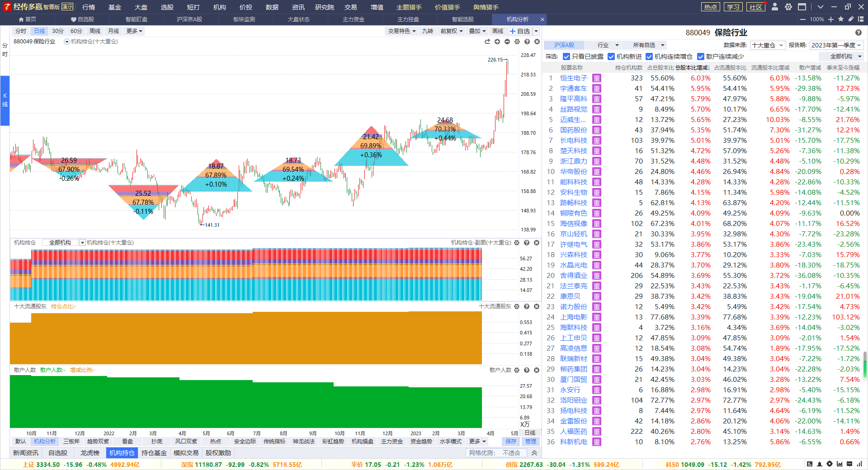Close the main chart overlay indicator
868x470 pixels.
coord(537,42)
